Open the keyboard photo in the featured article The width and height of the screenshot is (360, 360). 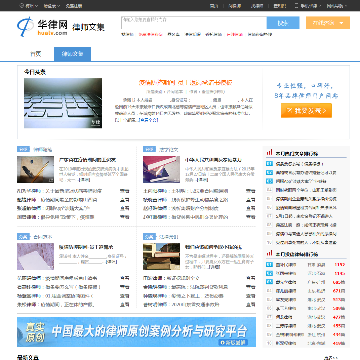point(63,103)
